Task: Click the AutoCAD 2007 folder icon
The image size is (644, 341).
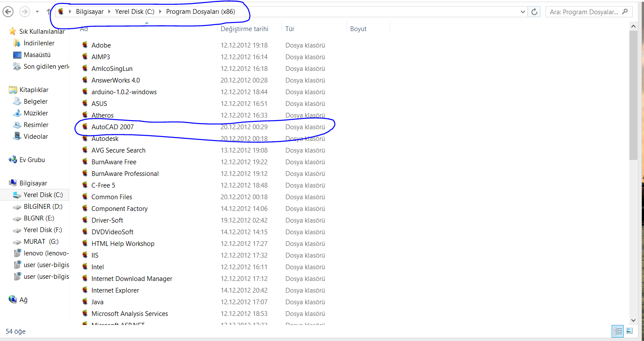Action: [85, 127]
